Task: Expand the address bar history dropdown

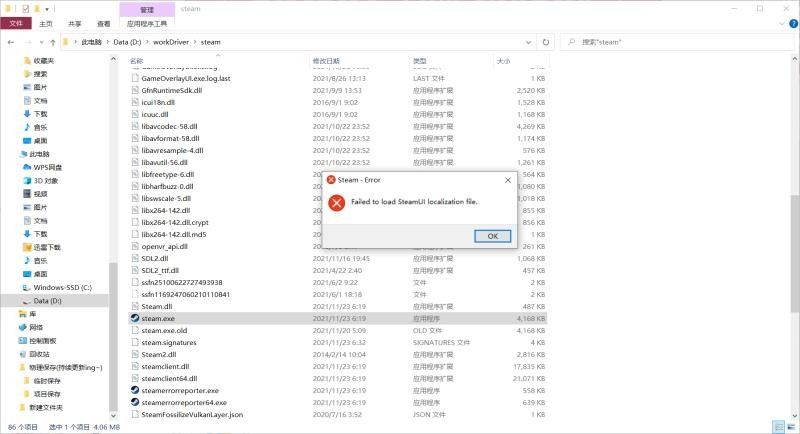Action: (x=529, y=42)
